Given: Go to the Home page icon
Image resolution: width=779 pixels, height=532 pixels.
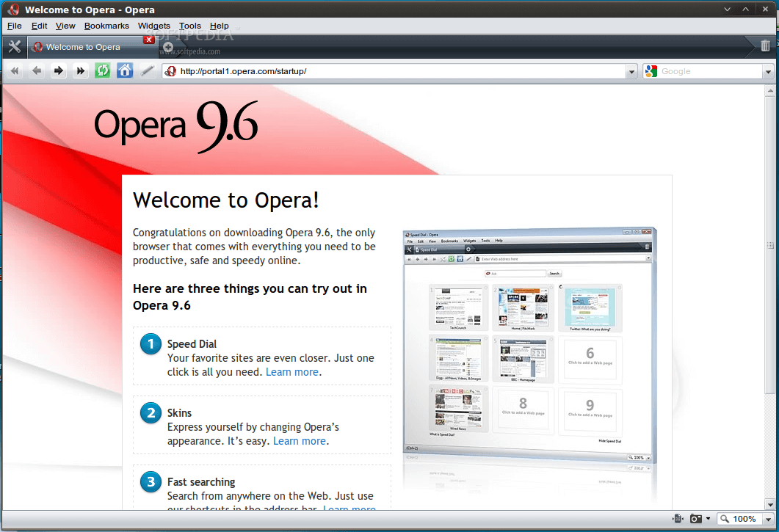Looking at the screenshot, I should [x=125, y=71].
